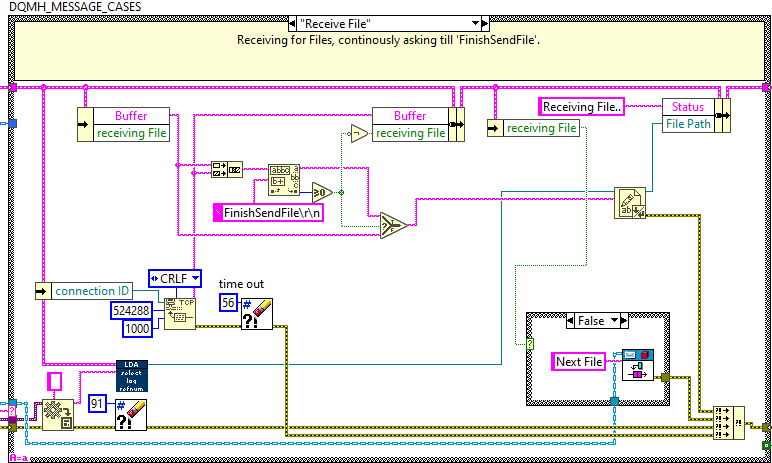The width and height of the screenshot is (772, 463).
Task: Select the Dequeue Message VI with gear icon
Action: coord(58,415)
